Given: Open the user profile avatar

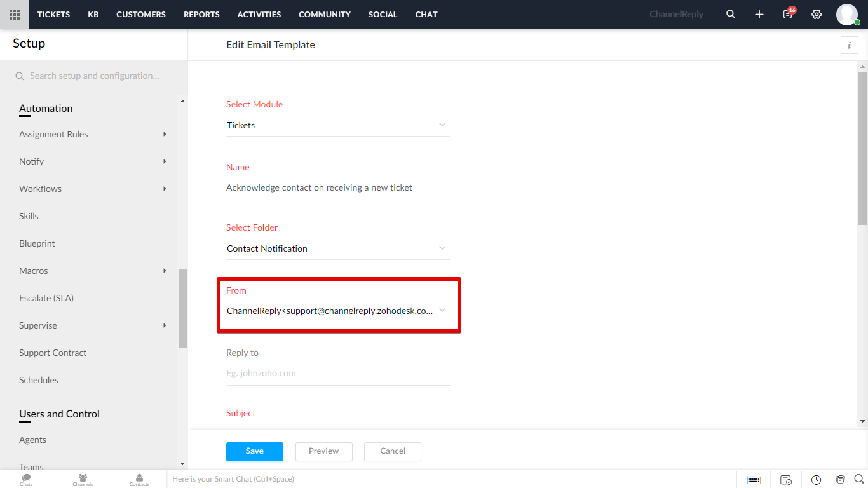Looking at the screenshot, I should (x=847, y=14).
